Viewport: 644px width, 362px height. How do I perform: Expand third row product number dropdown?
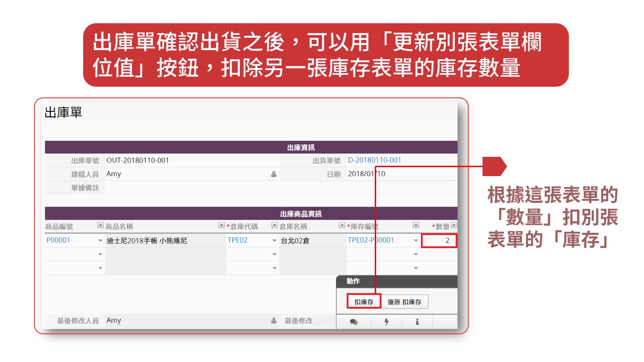pos(100,268)
